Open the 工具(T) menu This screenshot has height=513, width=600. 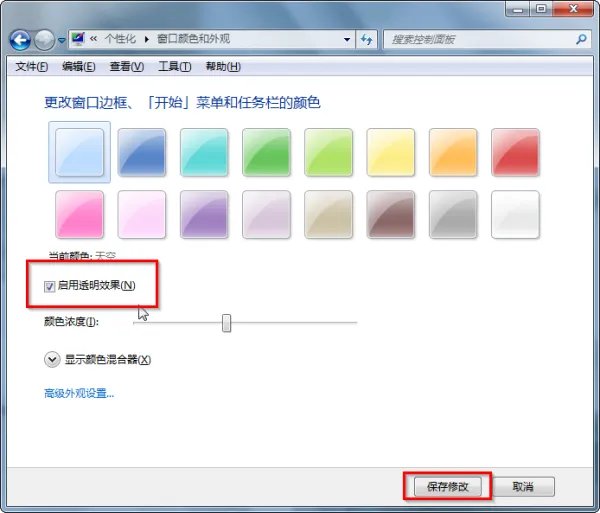[174, 67]
